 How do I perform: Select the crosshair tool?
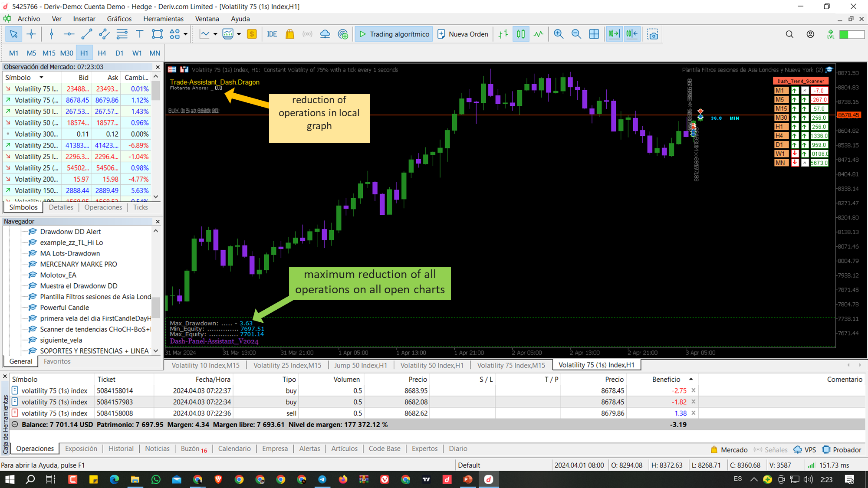click(x=31, y=34)
